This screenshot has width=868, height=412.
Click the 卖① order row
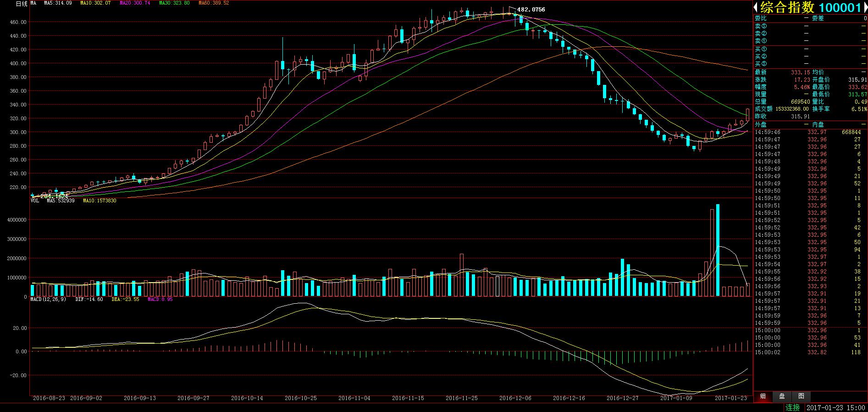tap(810, 41)
